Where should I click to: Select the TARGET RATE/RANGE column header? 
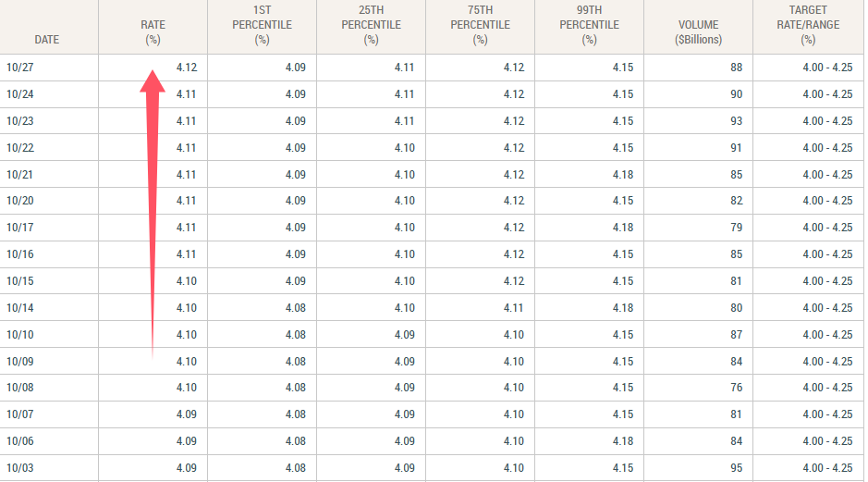808,26
